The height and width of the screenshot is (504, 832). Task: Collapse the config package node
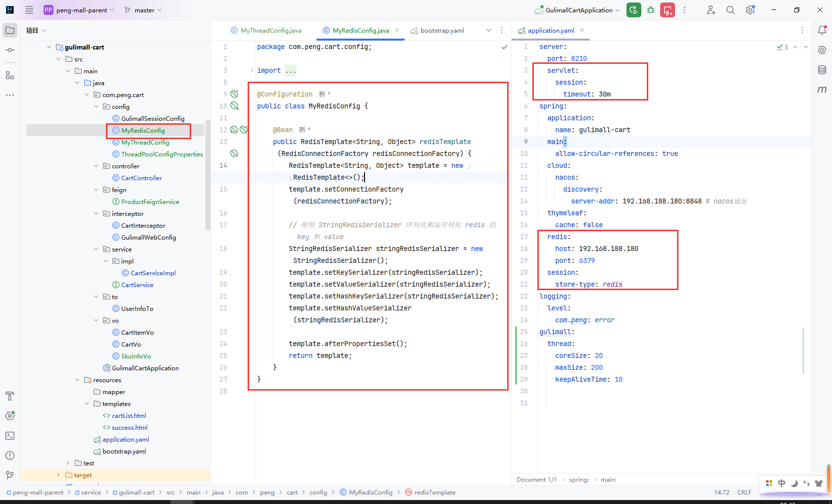pyautogui.click(x=96, y=106)
